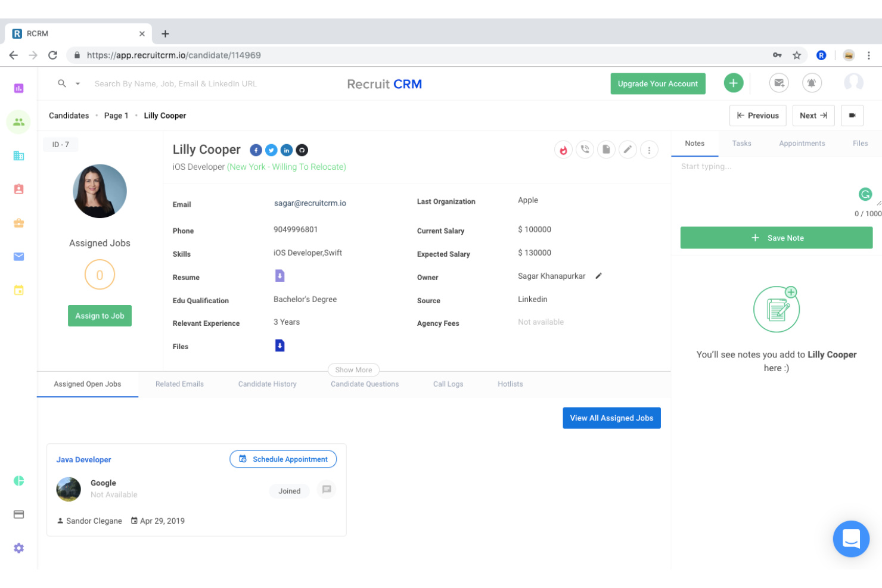882x588 pixels.
Task: Open Lilly Cooper's GitHub profile icon
Action: 302,150
